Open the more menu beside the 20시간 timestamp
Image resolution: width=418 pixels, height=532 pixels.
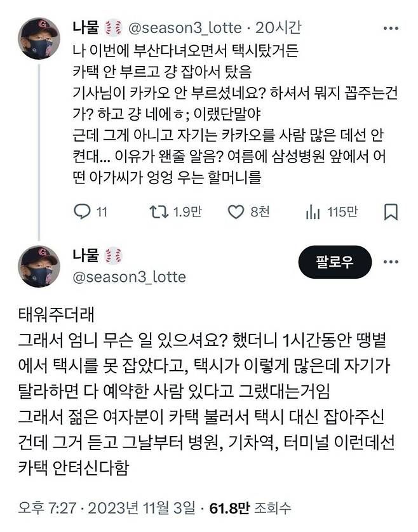coord(391,28)
